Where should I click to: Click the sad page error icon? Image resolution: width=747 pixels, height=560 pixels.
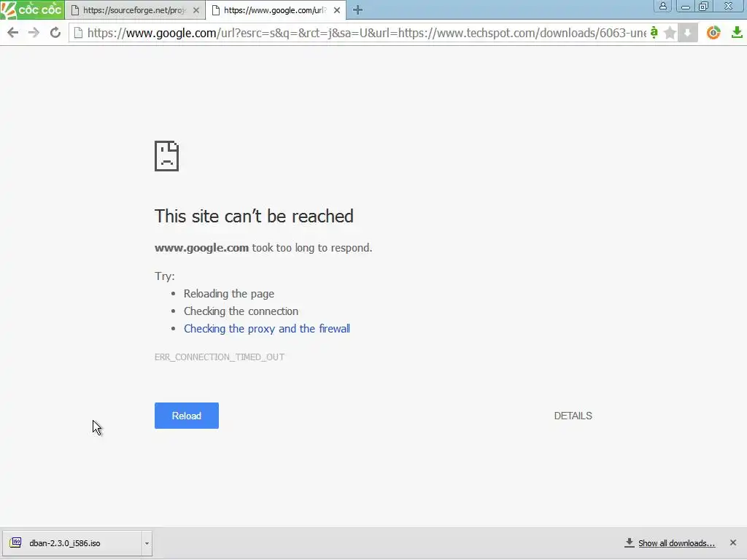pos(166,156)
